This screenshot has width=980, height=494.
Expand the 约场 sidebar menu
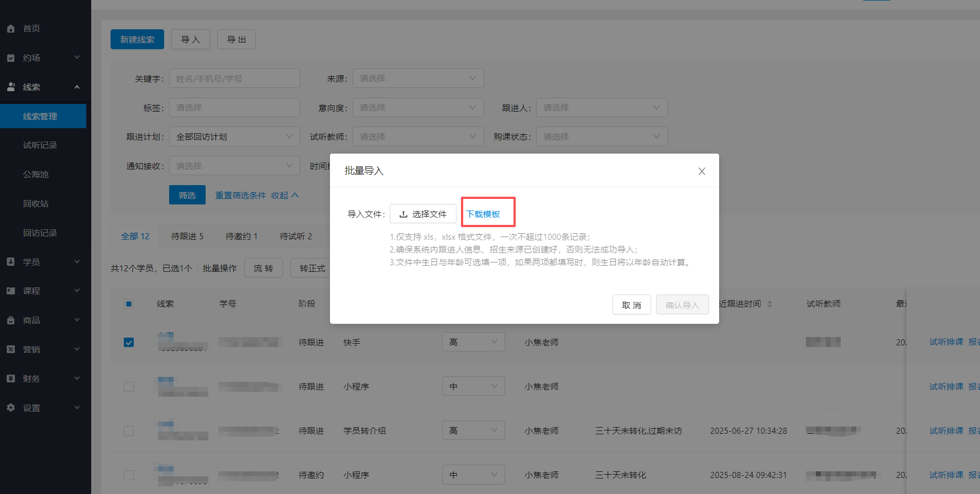[77, 57]
